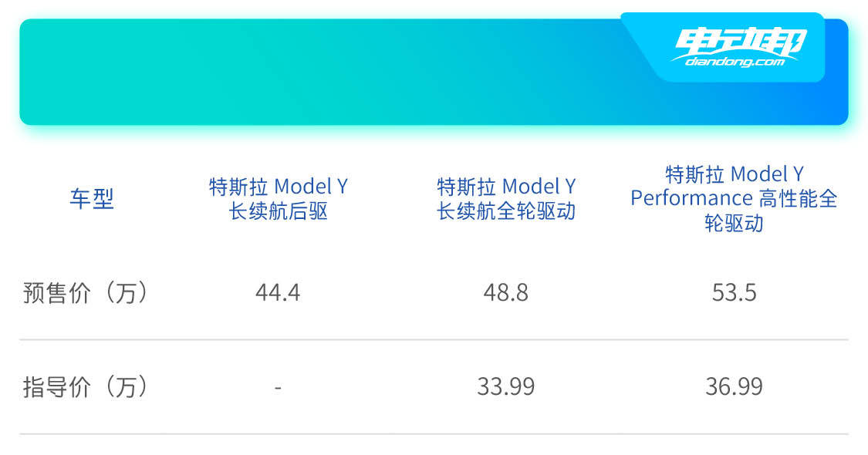Click the 预售价（万） row label
Screen dimensions: 868x455
[85, 293]
